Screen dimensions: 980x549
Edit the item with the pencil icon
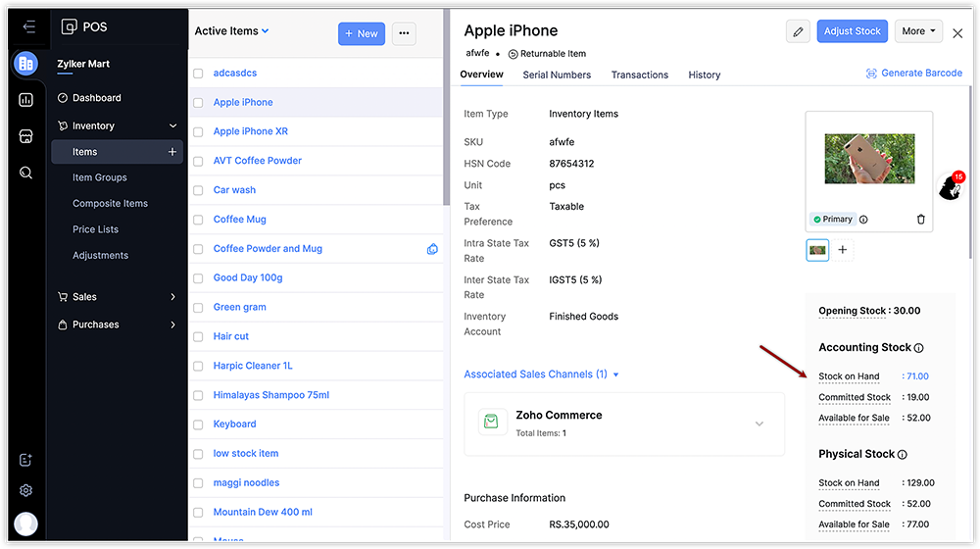coord(798,31)
